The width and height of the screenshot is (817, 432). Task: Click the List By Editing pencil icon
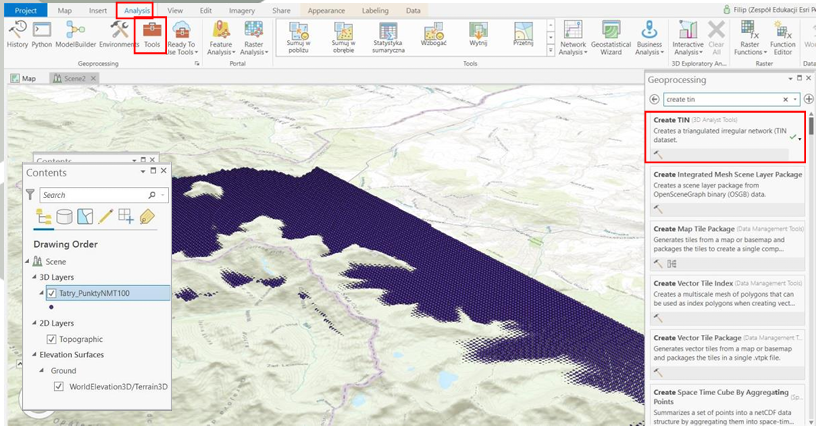point(105,217)
